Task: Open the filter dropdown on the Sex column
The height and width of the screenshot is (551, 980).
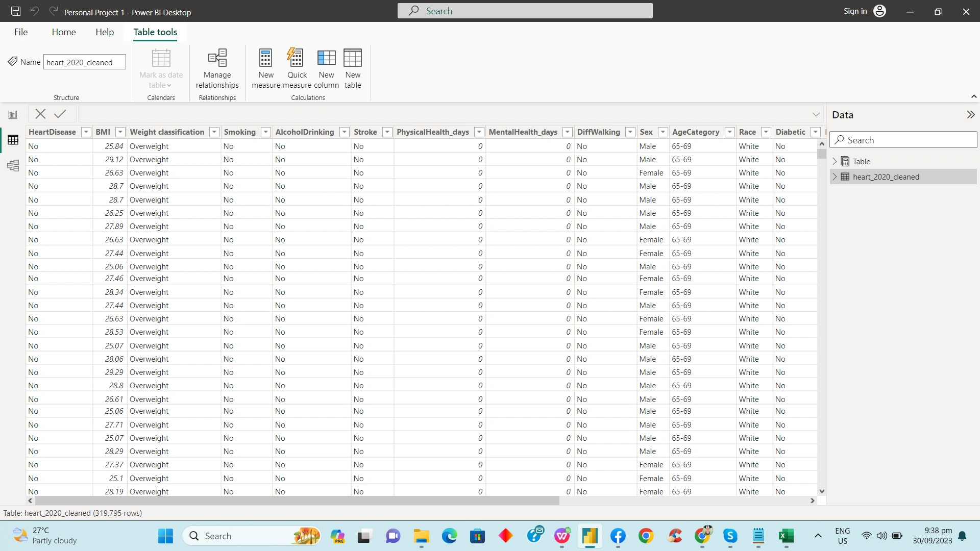Action: pyautogui.click(x=663, y=132)
